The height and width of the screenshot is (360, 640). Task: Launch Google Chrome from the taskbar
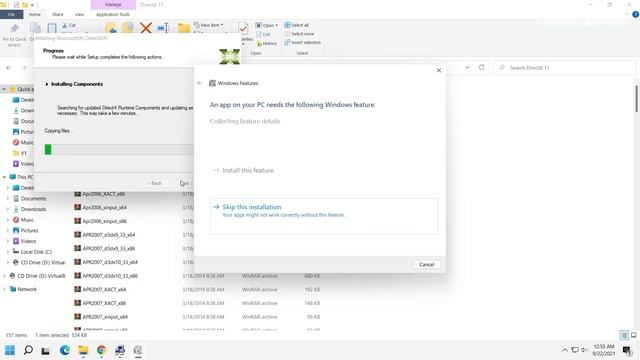coord(101,350)
